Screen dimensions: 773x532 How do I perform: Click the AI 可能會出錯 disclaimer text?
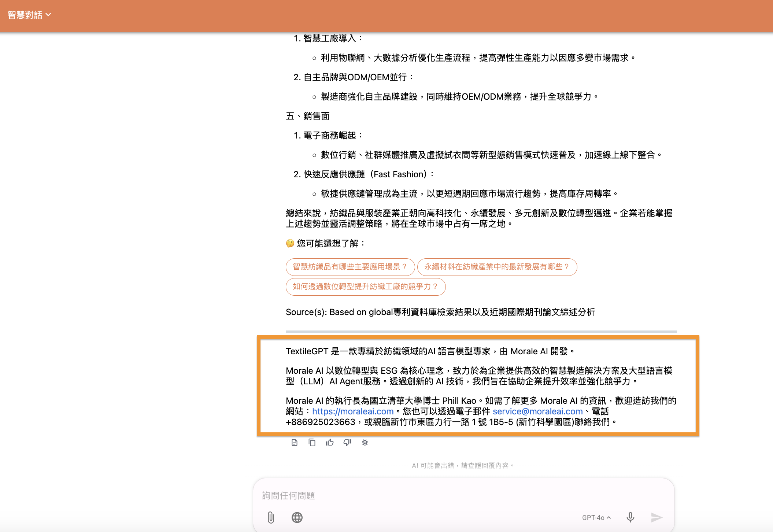(x=463, y=466)
